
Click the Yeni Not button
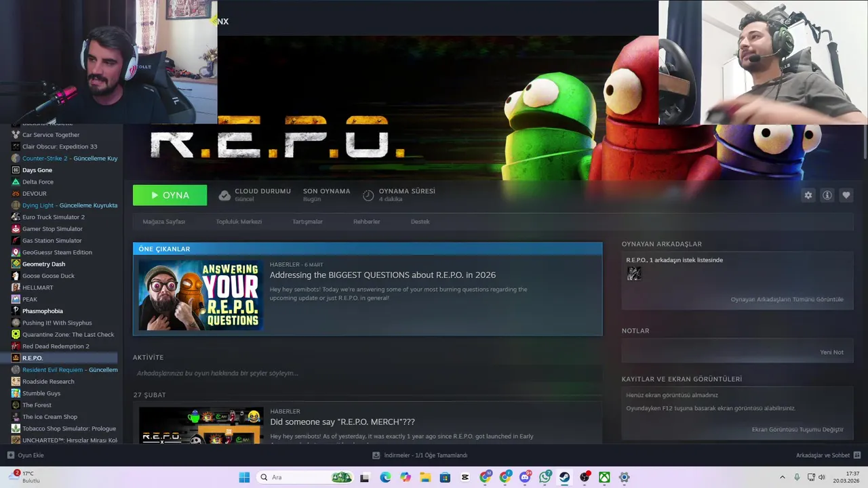coord(831,352)
